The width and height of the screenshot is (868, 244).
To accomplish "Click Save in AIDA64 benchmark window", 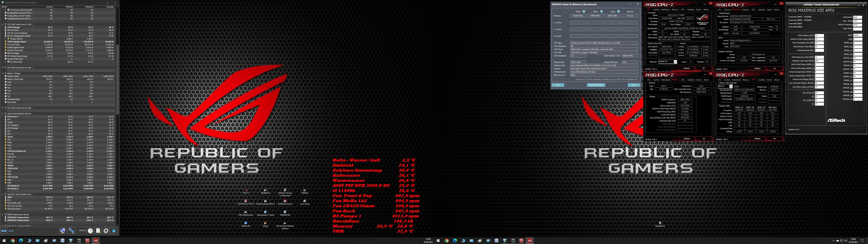I will (x=558, y=85).
